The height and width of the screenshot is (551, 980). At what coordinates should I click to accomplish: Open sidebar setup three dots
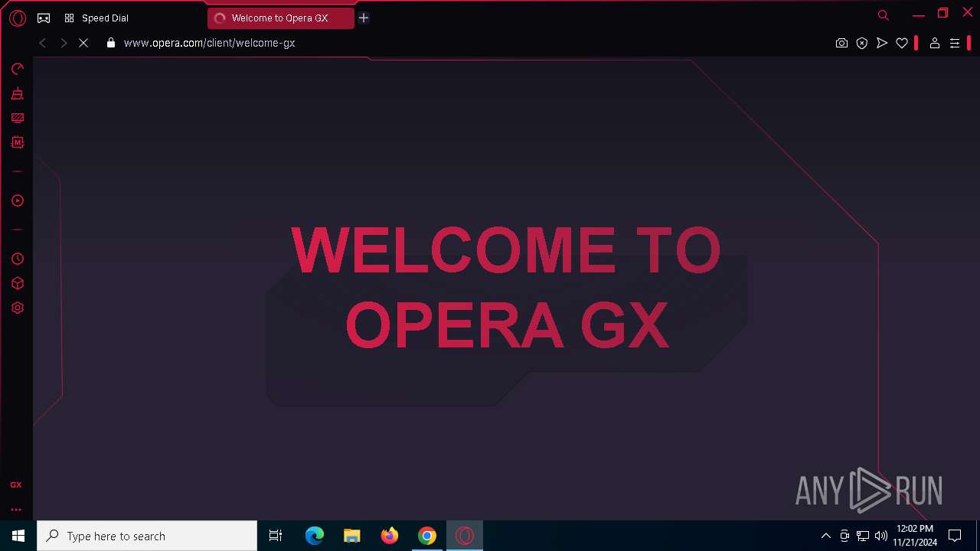pyautogui.click(x=16, y=510)
